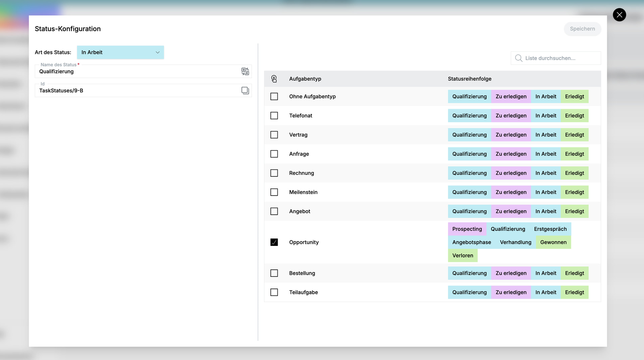Image resolution: width=644 pixels, height=360 pixels.
Task: Click In Arbeit chip in Meilenstein row
Action: click(546, 192)
